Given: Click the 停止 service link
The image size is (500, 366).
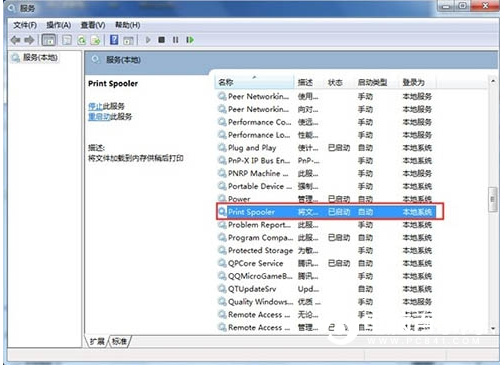Looking at the screenshot, I should (x=95, y=106).
